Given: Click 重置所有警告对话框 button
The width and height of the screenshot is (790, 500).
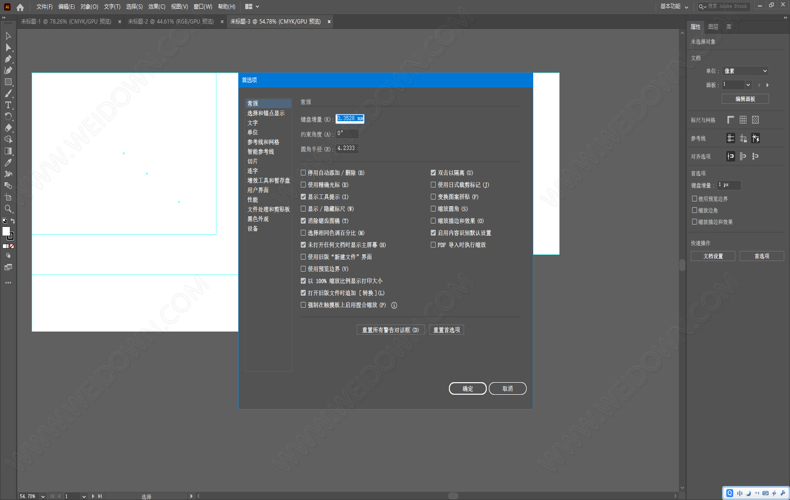Looking at the screenshot, I should pos(390,330).
